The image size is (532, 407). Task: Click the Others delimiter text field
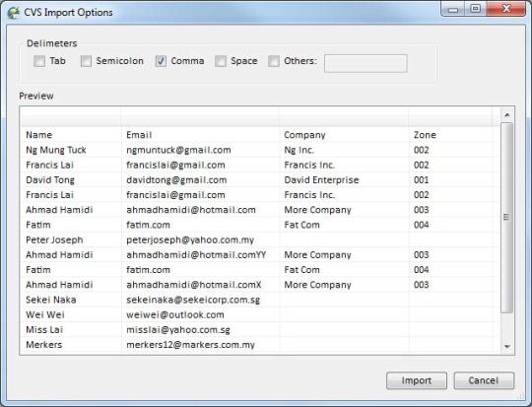pyautogui.click(x=366, y=63)
